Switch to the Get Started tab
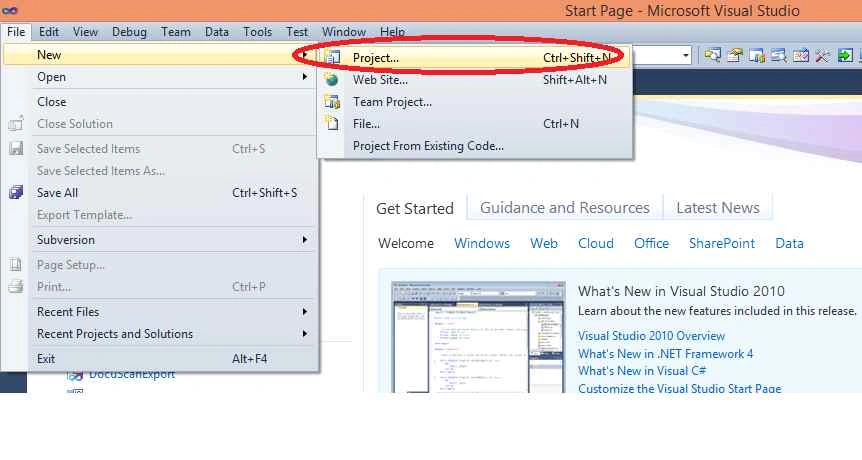Image resolution: width=862 pixels, height=460 pixels. point(415,208)
